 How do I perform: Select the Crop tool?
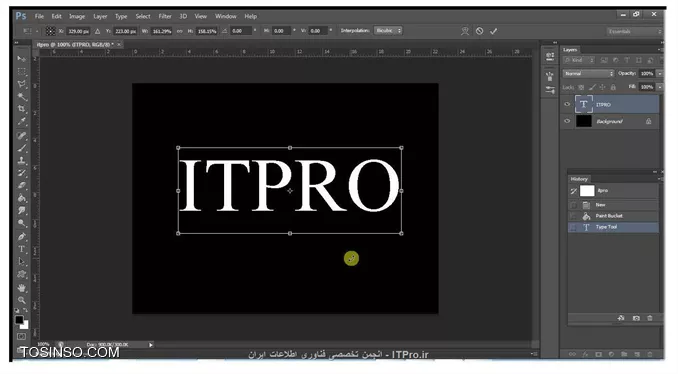[x=22, y=109]
